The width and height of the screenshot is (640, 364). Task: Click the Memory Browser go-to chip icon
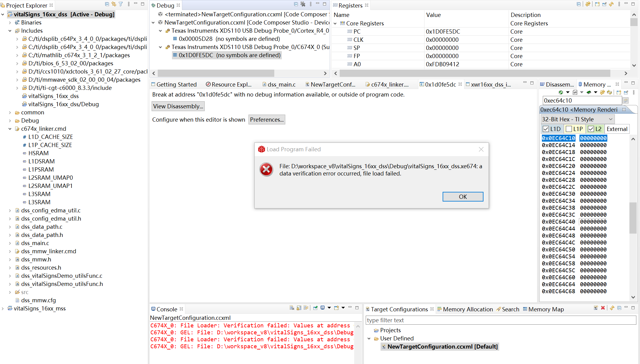[561, 92]
